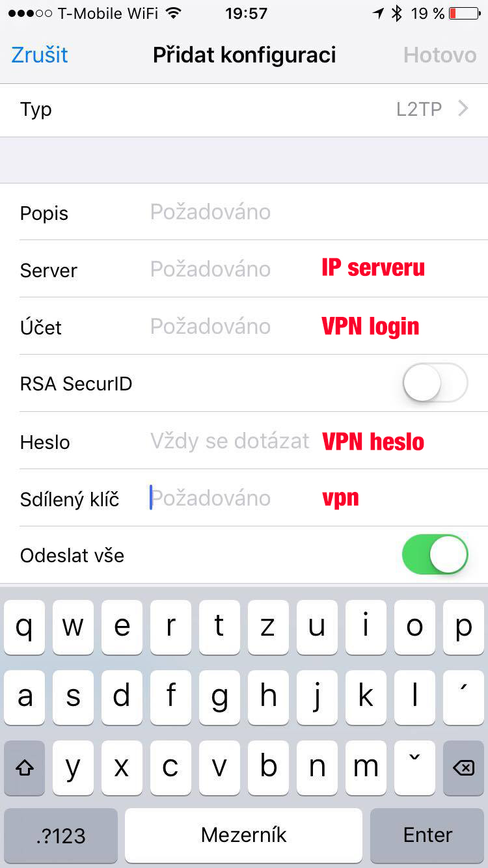Tap the acute accent key on keyboard
488x868 pixels.
463,698
